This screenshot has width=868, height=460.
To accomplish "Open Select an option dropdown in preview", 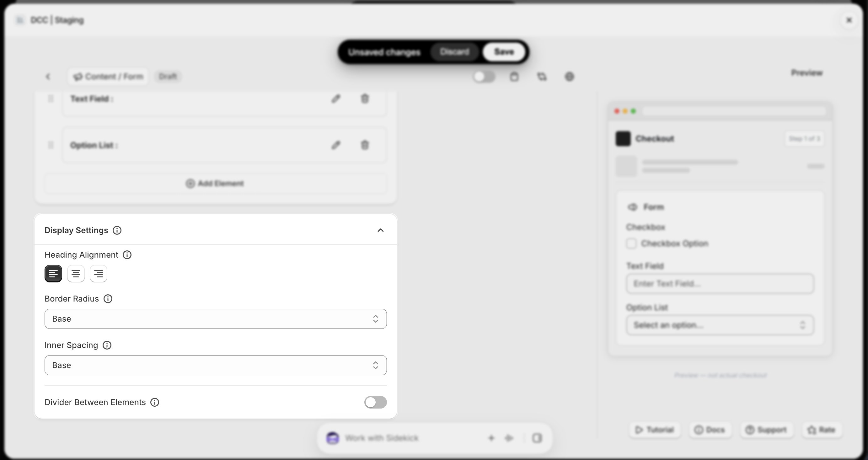I will [720, 325].
